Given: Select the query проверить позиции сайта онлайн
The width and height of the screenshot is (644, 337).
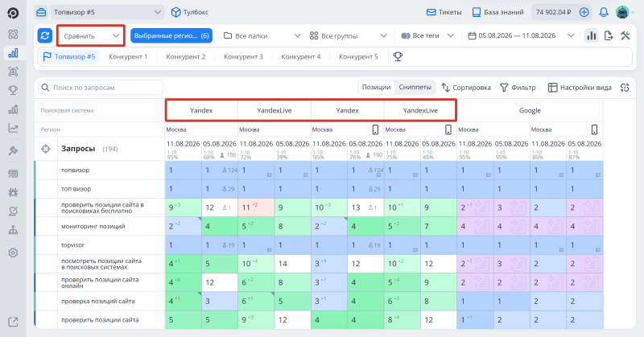Looking at the screenshot, I should coord(100,282).
